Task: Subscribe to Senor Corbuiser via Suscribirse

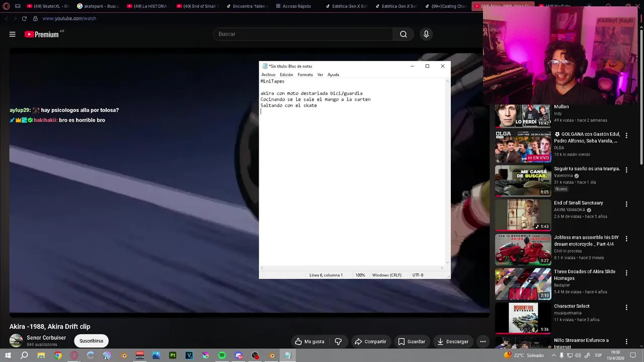Action: point(91,341)
